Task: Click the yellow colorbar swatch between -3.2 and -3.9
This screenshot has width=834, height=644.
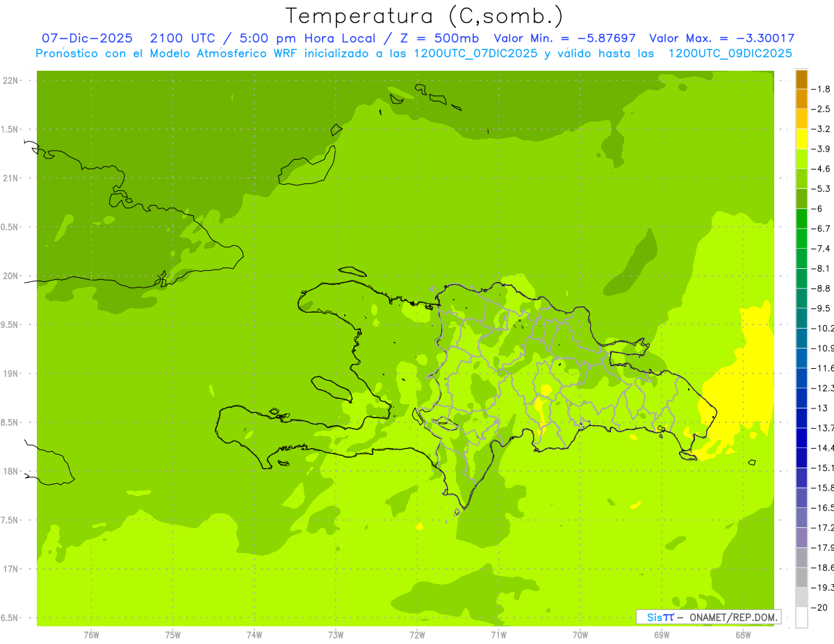Action: pyautogui.click(x=801, y=139)
